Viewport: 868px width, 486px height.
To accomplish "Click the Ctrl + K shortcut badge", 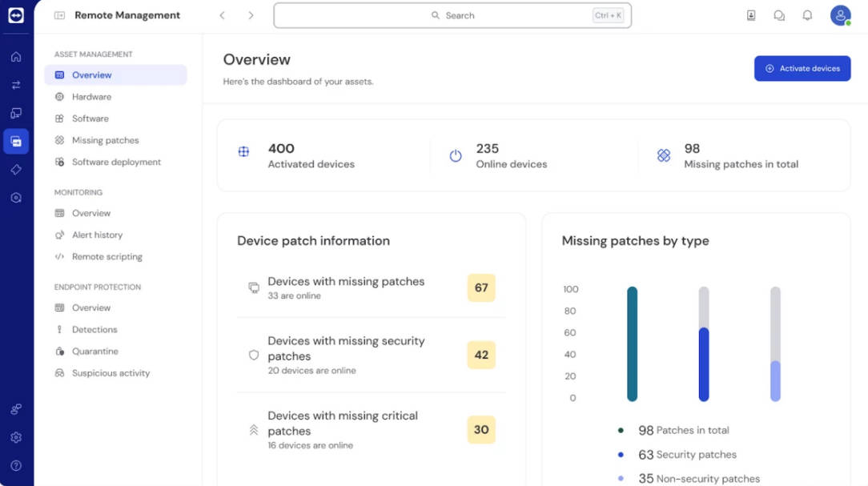I will tap(608, 15).
